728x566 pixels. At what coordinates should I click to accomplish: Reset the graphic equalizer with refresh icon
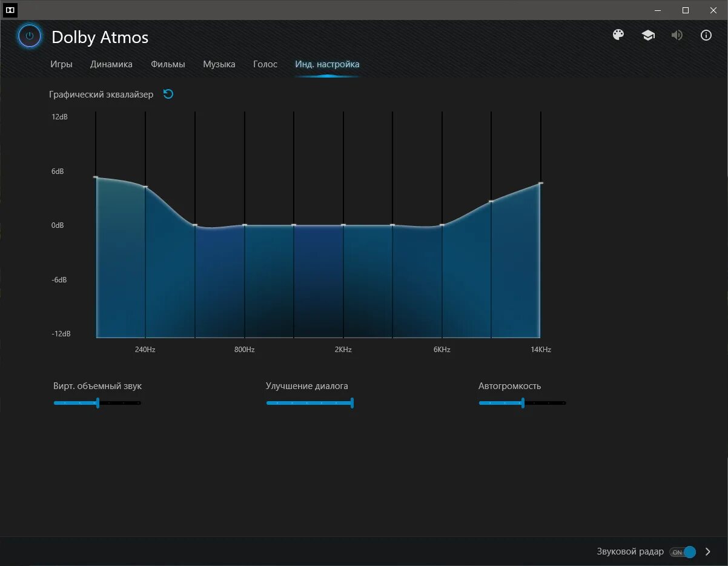point(168,94)
